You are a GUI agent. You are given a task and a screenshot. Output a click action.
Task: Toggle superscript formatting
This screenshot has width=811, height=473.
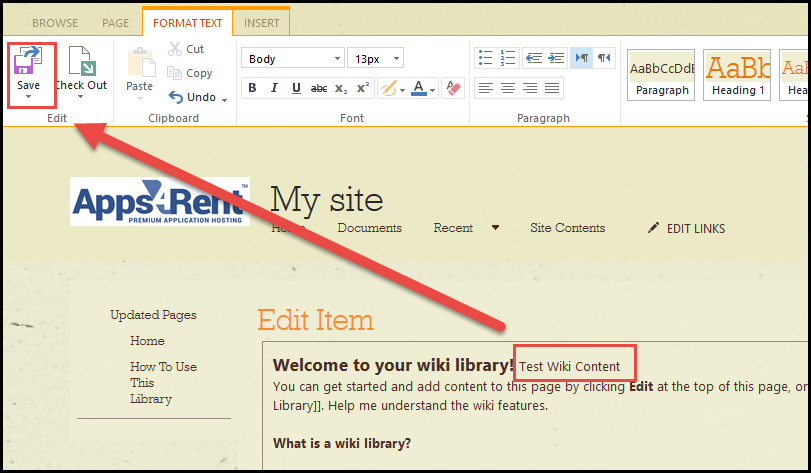[x=363, y=88]
